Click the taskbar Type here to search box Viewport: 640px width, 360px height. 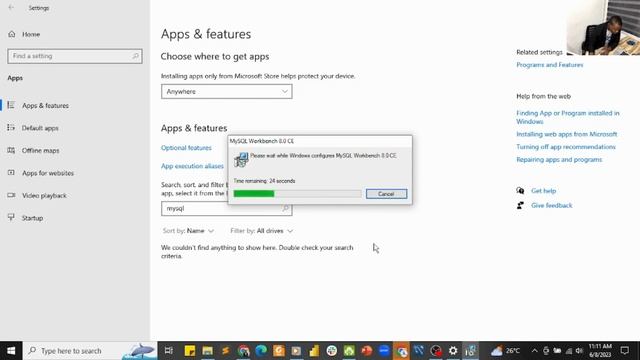pos(90,351)
